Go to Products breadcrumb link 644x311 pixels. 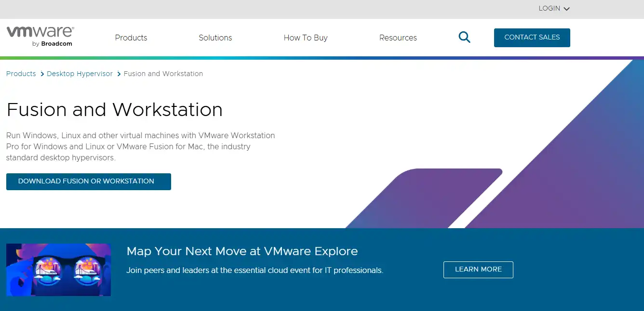[x=21, y=74]
